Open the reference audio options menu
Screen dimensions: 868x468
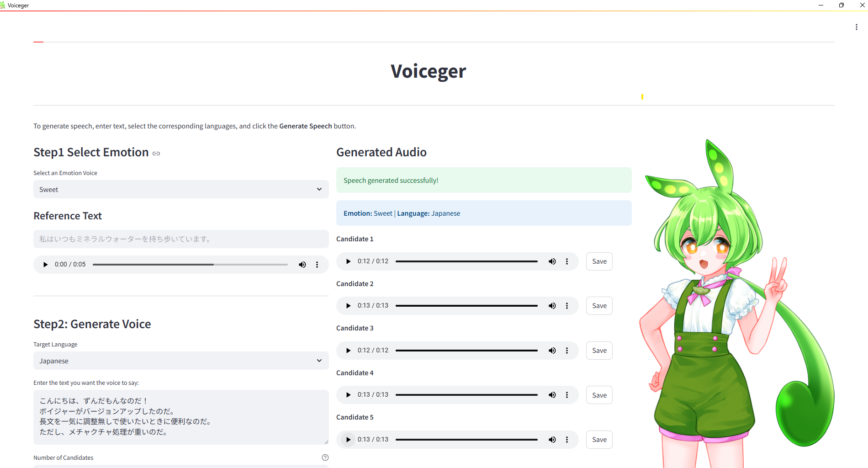pyautogui.click(x=317, y=264)
